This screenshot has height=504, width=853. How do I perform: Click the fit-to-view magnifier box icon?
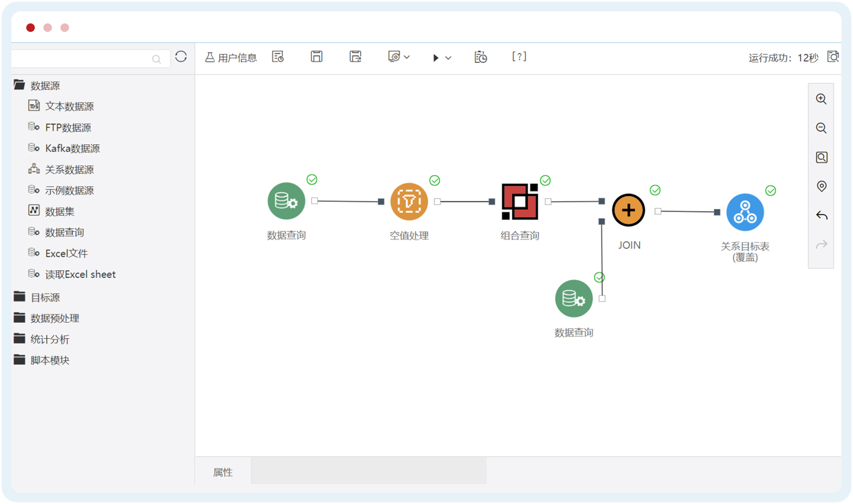[x=822, y=157]
